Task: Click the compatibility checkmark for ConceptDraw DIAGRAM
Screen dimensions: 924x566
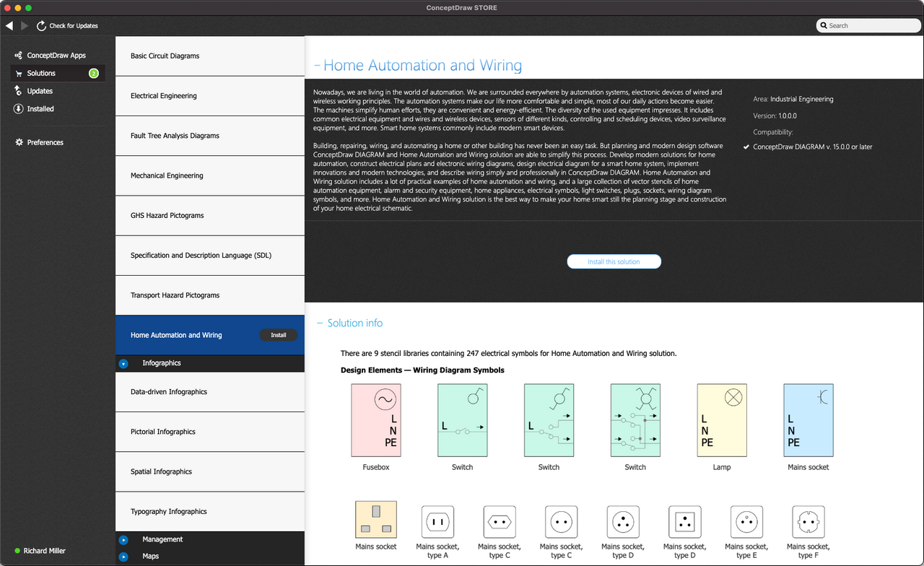Action: click(x=746, y=147)
